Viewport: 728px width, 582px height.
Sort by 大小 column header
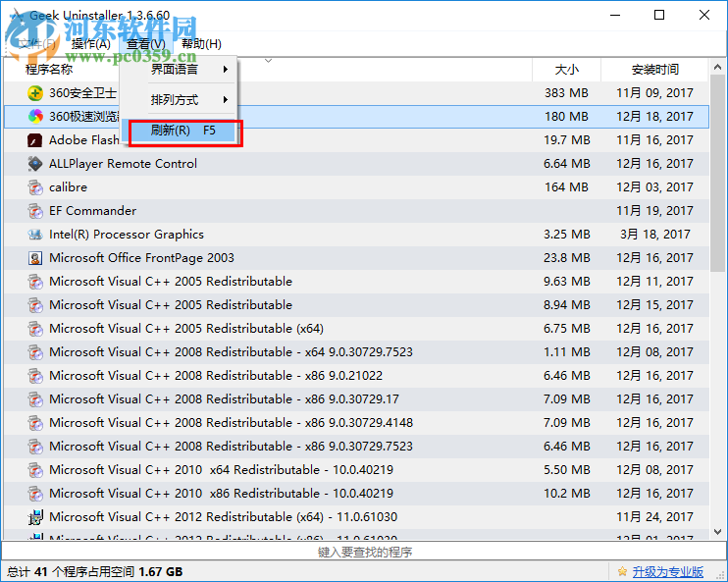(x=567, y=70)
